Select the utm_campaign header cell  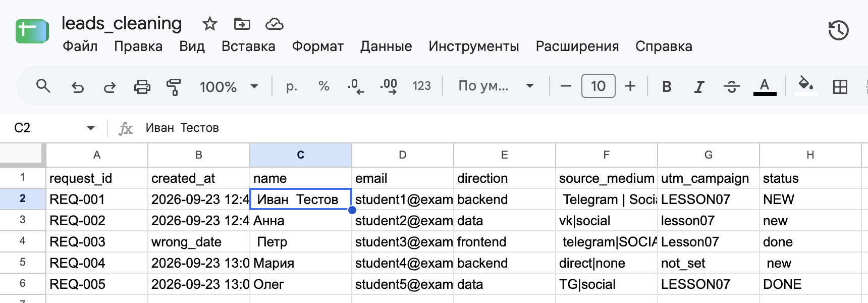(x=709, y=178)
